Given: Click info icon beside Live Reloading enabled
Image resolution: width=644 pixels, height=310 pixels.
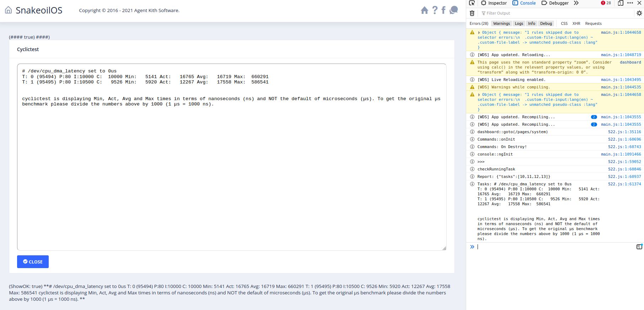Looking at the screenshot, I should pos(472,80).
